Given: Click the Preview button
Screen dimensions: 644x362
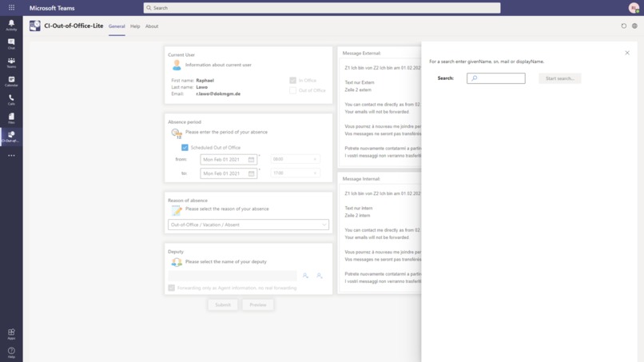Looking at the screenshot, I should coord(258,305).
